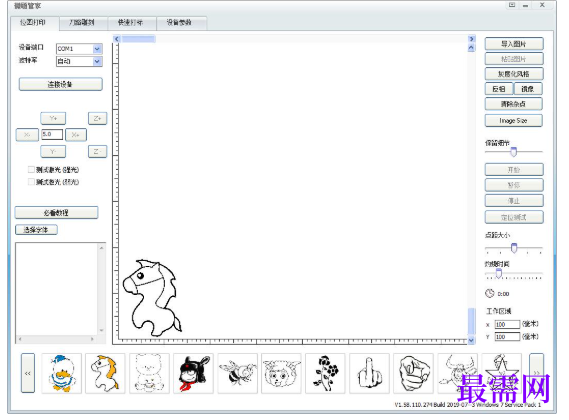Click the 选择字体 choose font button
569x420 pixels.
36,230
